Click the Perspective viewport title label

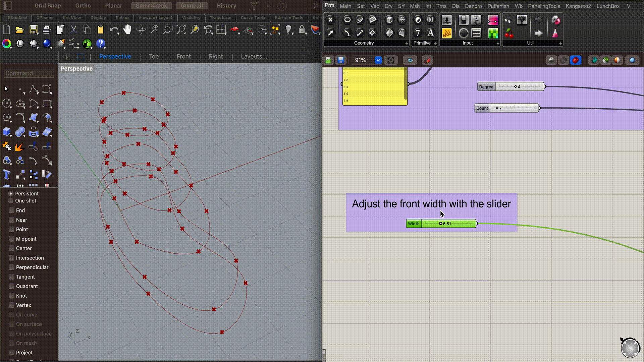point(76,68)
